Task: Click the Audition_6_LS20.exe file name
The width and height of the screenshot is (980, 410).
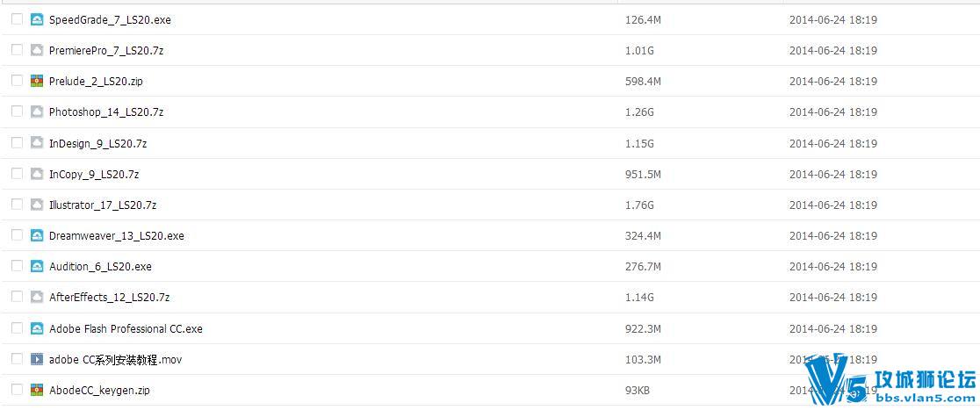Action: click(100, 267)
